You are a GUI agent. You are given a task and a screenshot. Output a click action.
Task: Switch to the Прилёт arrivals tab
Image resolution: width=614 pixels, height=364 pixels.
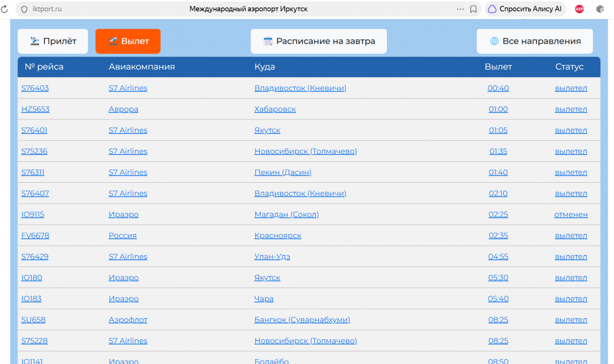pyautogui.click(x=53, y=41)
